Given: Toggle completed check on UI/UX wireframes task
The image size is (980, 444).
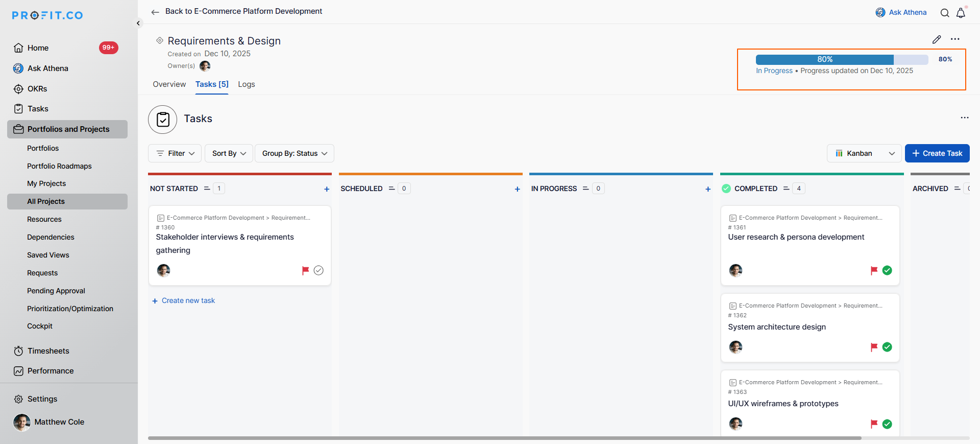Looking at the screenshot, I should 887,424.
